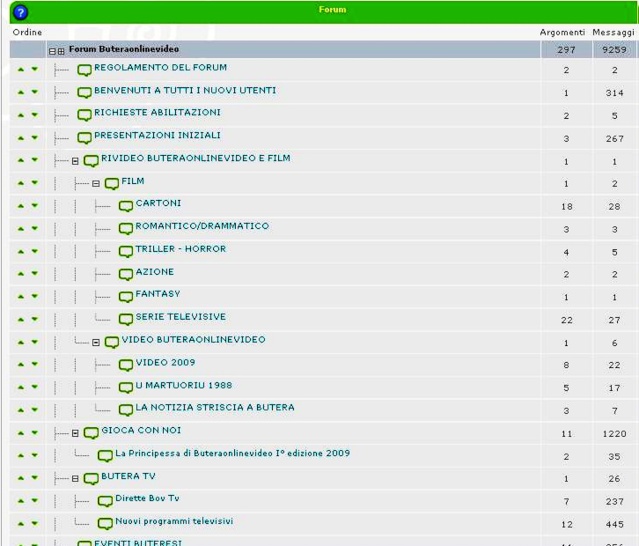Click the total topics value 297

pyautogui.click(x=566, y=50)
